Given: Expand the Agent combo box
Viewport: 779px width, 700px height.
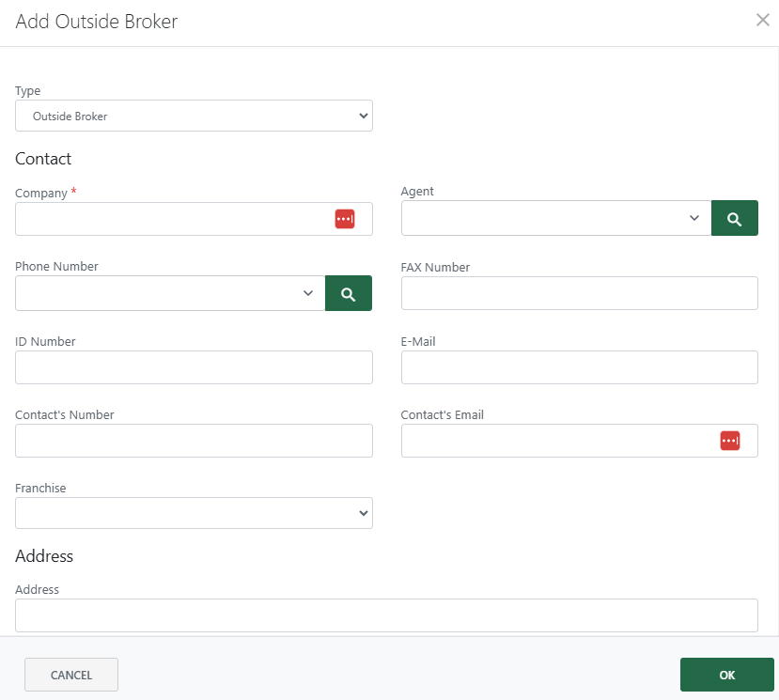Looking at the screenshot, I should coord(694,217).
